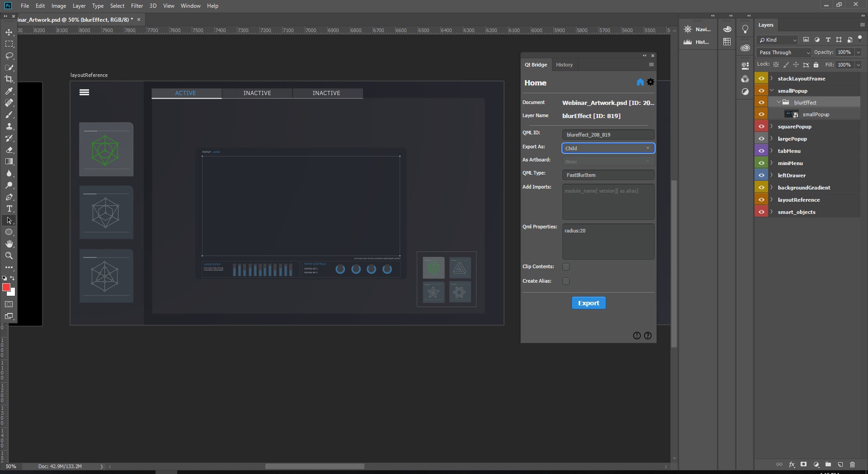This screenshot has width=868, height=474.
Task: Delete layer using trash icon
Action: pyautogui.click(x=852, y=465)
